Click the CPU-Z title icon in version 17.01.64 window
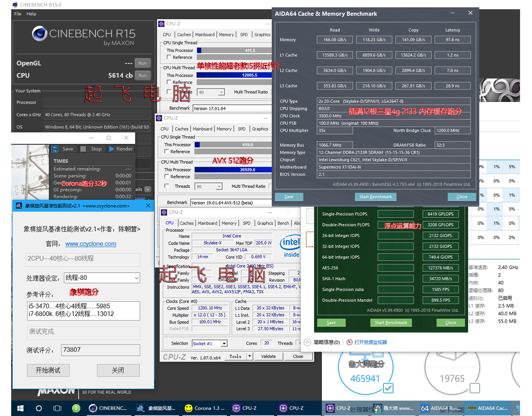Image resolution: width=532 pixels, height=416 pixels. (161, 24)
